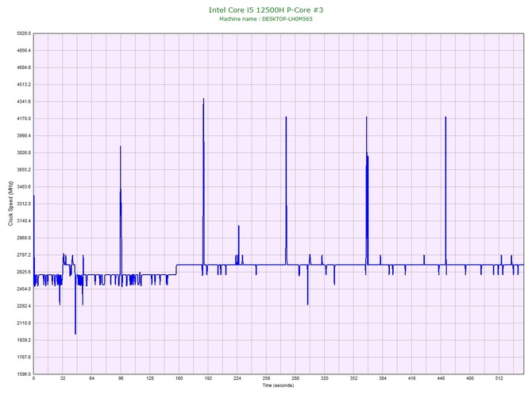Click the x-axis tick label 320
532x399 pixels.
coord(325,378)
